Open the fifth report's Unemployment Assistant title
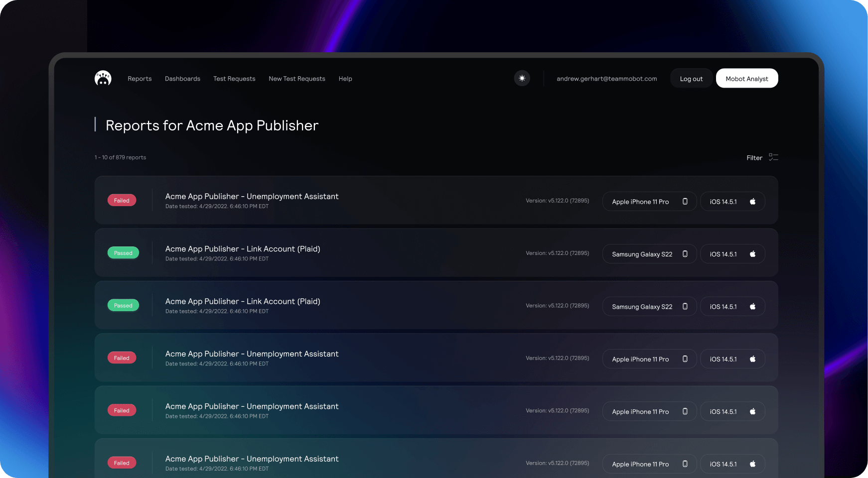Viewport: 868px width, 478px height. [252, 406]
